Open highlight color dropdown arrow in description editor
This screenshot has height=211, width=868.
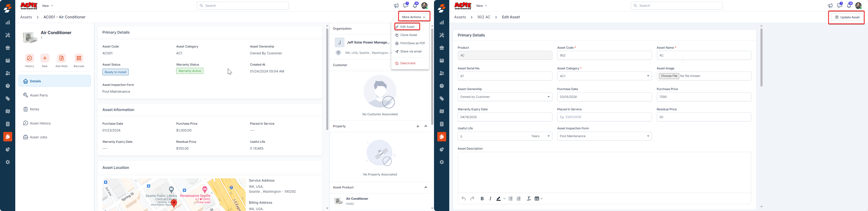pos(504,199)
